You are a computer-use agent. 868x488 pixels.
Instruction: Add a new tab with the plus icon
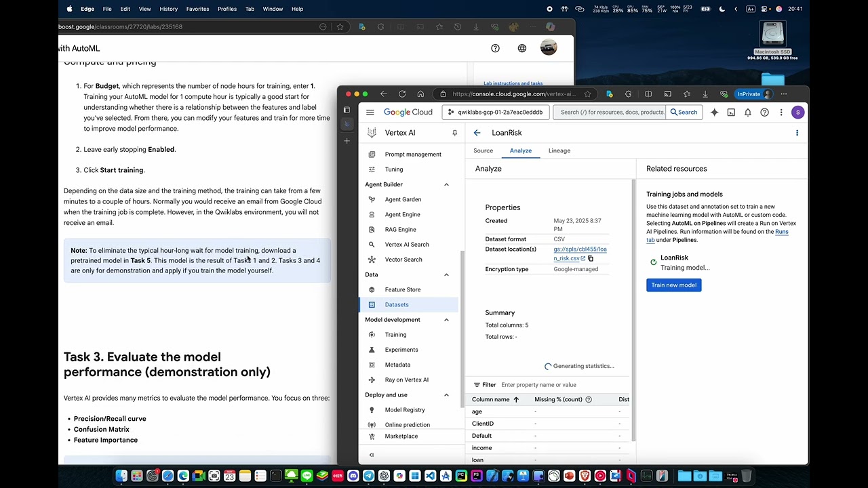click(x=347, y=141)
